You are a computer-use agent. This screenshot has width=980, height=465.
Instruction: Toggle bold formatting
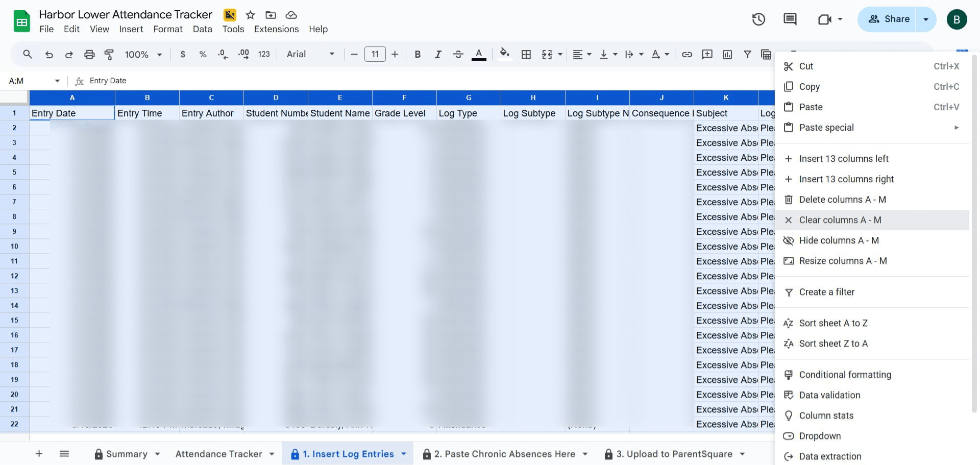418,54
